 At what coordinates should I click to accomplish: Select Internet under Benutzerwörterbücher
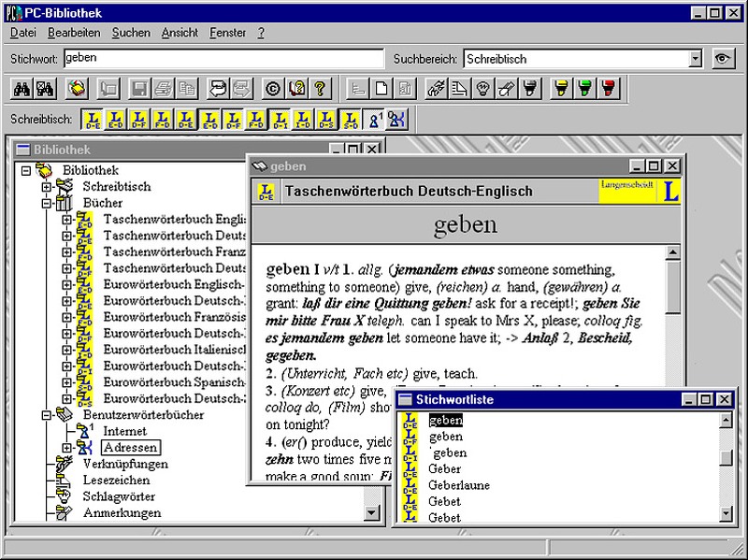pos(125,431)
